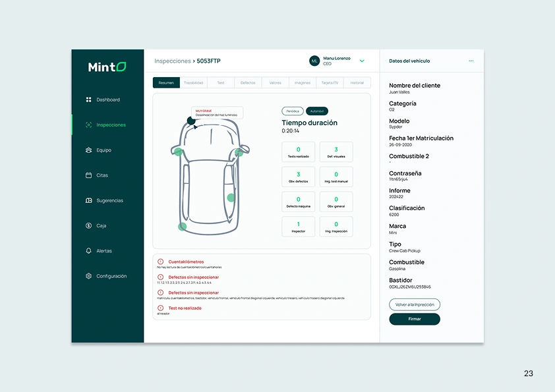Open the Valores tab
555x392 pixels.
point(276,82)
